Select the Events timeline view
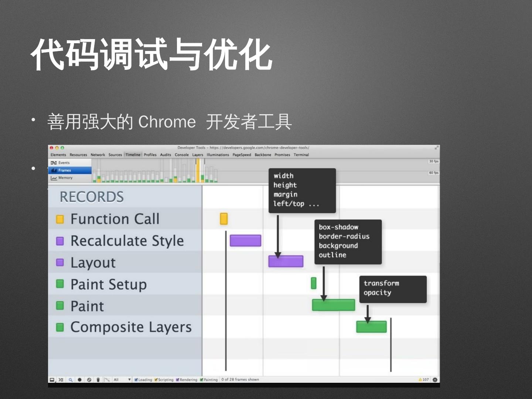Image resolution: width=532 pixels, height=399 pixels. pos(69,163)
